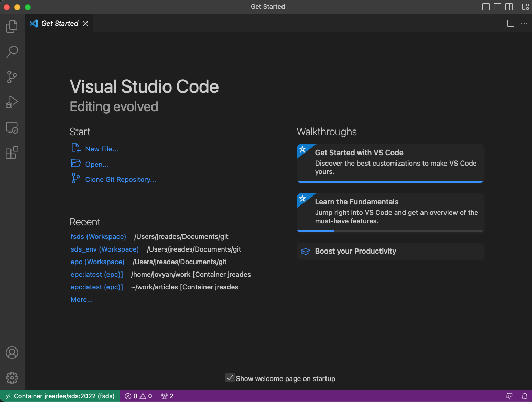Open the editor More Actions ellipsis

click(524, 24)
